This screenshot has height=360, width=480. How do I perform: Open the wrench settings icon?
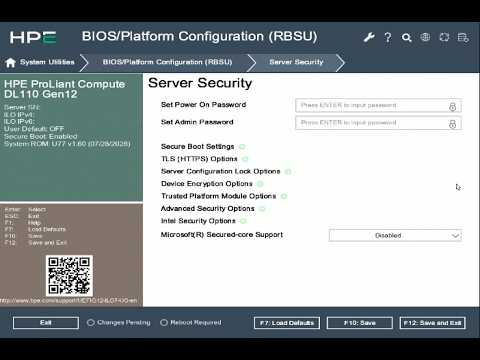[x=369, y=37]
